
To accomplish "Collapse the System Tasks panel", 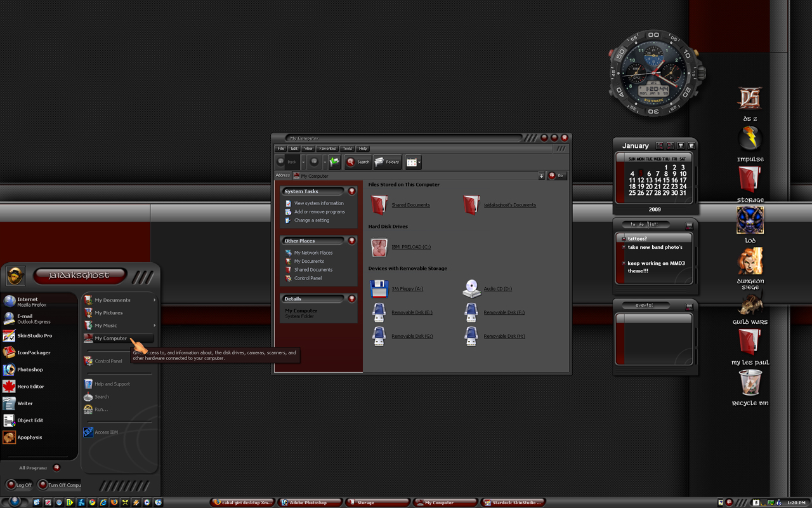I will [x=351, y=191].
